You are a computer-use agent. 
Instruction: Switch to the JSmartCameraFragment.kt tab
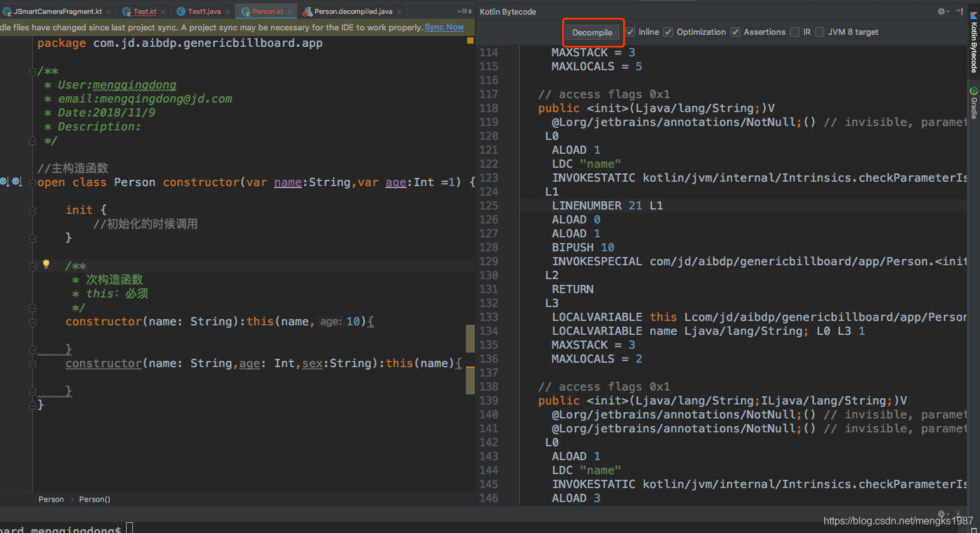click(57, 11)
